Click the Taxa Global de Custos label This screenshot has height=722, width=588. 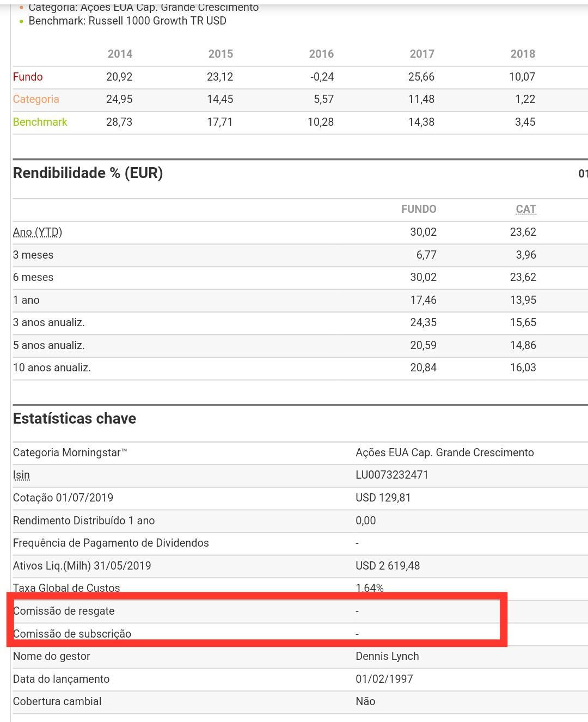(66, 588)
